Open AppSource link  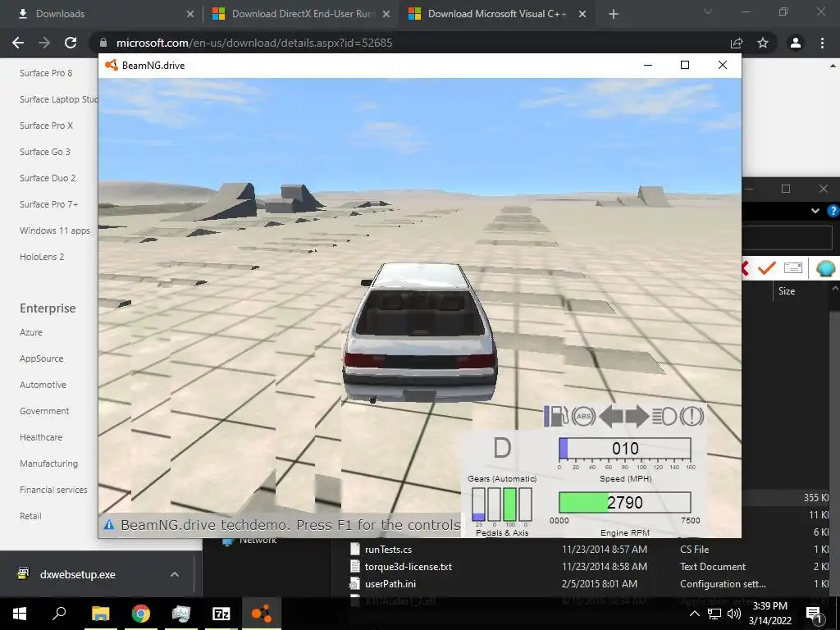click(41, 358)
